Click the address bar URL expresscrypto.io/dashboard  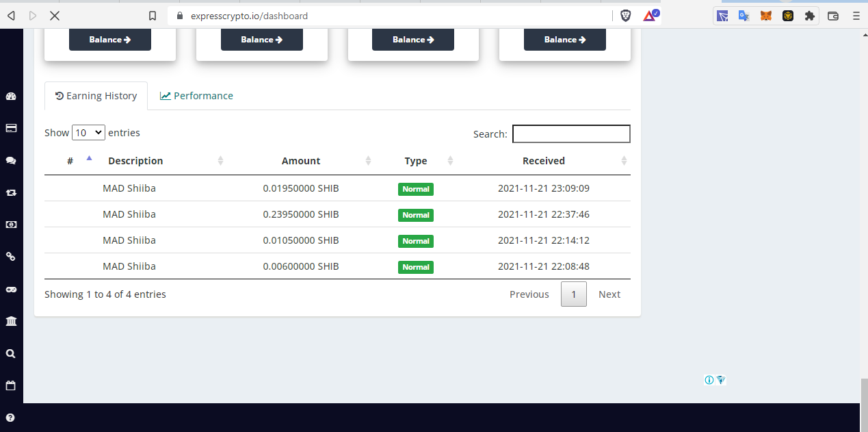(x=249, y=16)
